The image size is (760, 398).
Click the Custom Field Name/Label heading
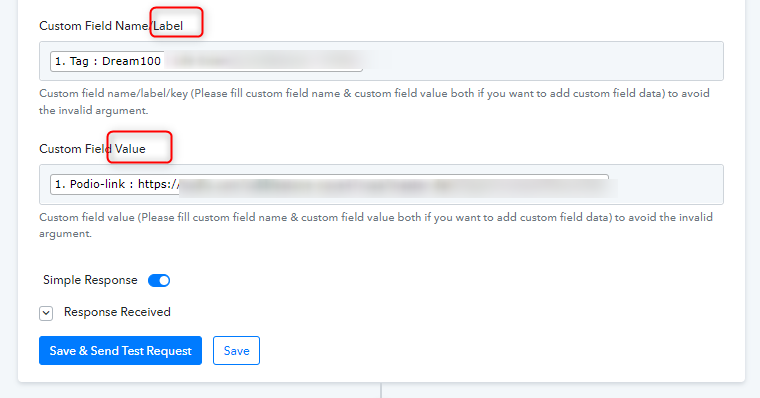[111, 26]
